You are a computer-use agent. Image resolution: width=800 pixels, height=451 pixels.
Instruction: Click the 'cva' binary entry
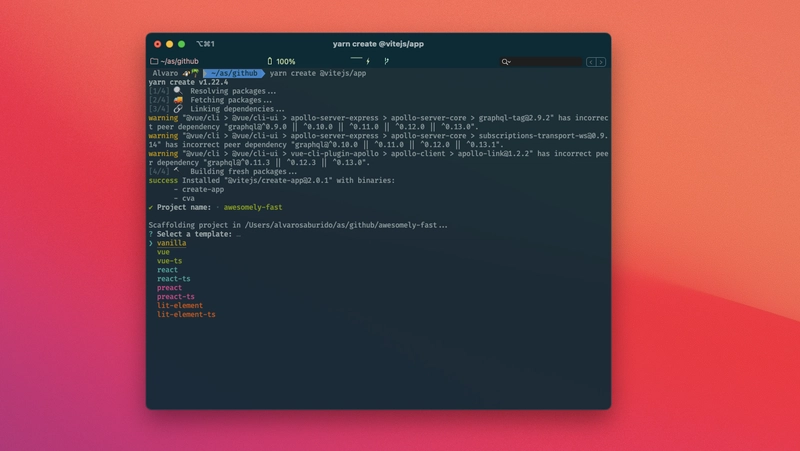point(188,198)
